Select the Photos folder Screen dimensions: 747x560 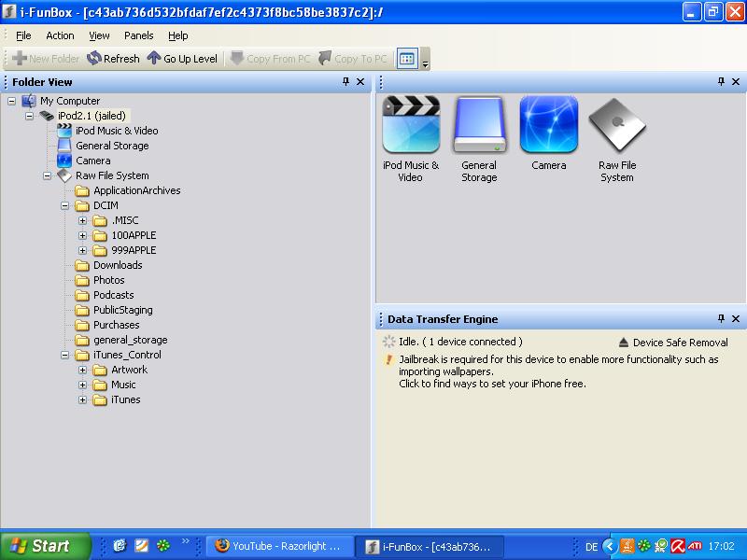pyautogui.click(x=108, y=280)
